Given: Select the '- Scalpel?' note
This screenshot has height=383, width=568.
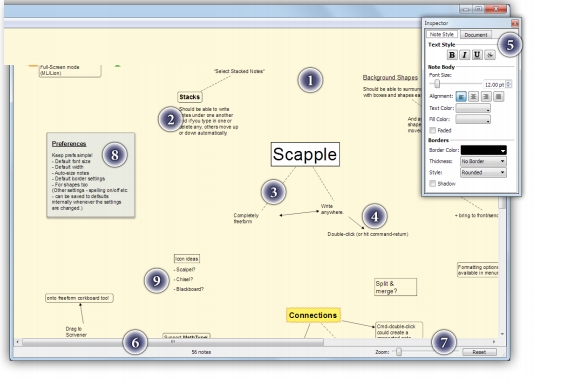Looking at the screenshot, I should pyautogui.click(x=184, y=270).
